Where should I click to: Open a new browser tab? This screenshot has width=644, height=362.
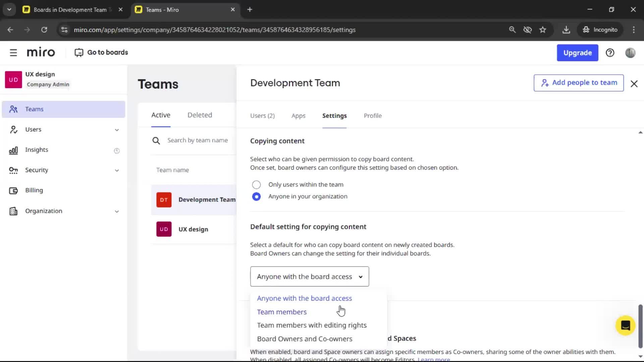[250, 10]
